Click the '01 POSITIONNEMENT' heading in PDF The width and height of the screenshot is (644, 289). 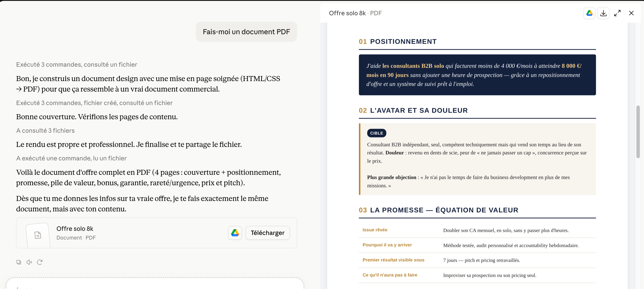397,41
